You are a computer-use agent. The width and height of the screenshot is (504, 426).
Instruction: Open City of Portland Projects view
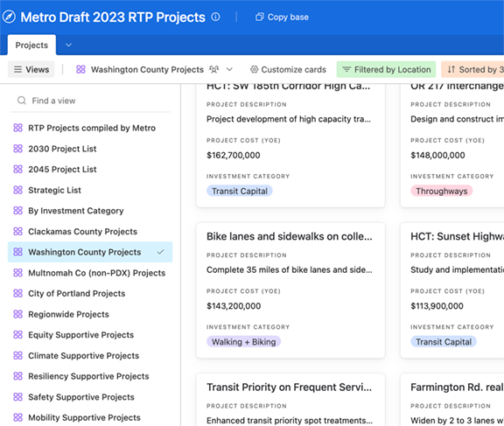coord(77,293)
